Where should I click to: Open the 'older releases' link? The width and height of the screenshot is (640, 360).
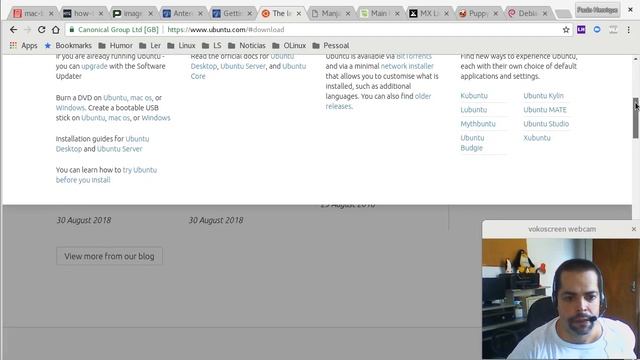point(378,101)
